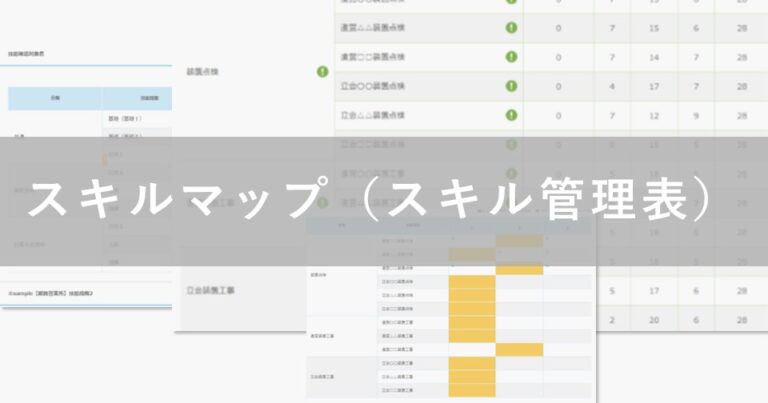Click the blue 分類 column header

(x=55, y=98)
